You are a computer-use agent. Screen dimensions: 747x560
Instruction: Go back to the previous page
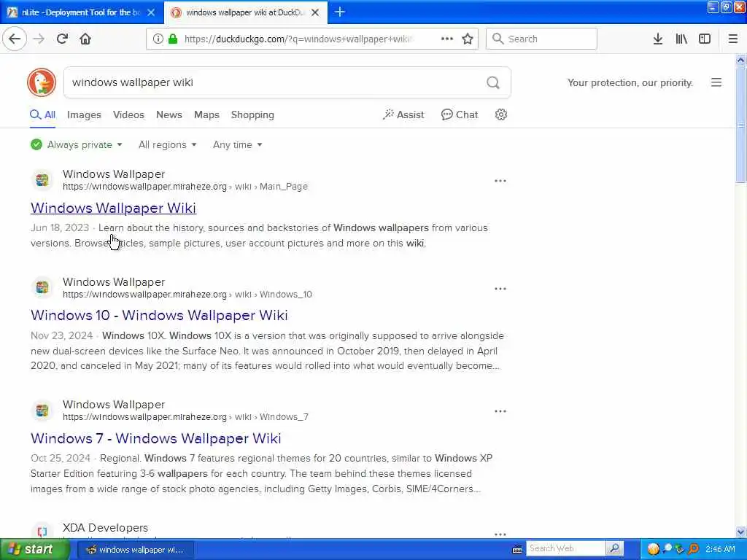[15, 39]
